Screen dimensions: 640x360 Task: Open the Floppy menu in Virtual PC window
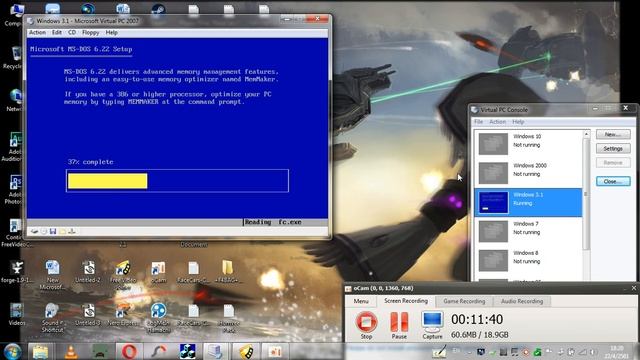point(90,32)
